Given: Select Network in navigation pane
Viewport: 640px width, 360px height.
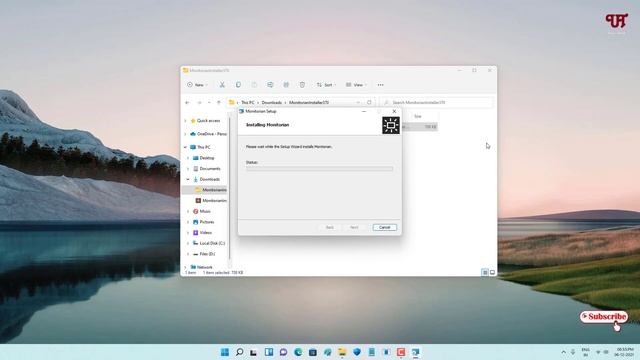Looking at the screenshot, I should click(201, 267).
